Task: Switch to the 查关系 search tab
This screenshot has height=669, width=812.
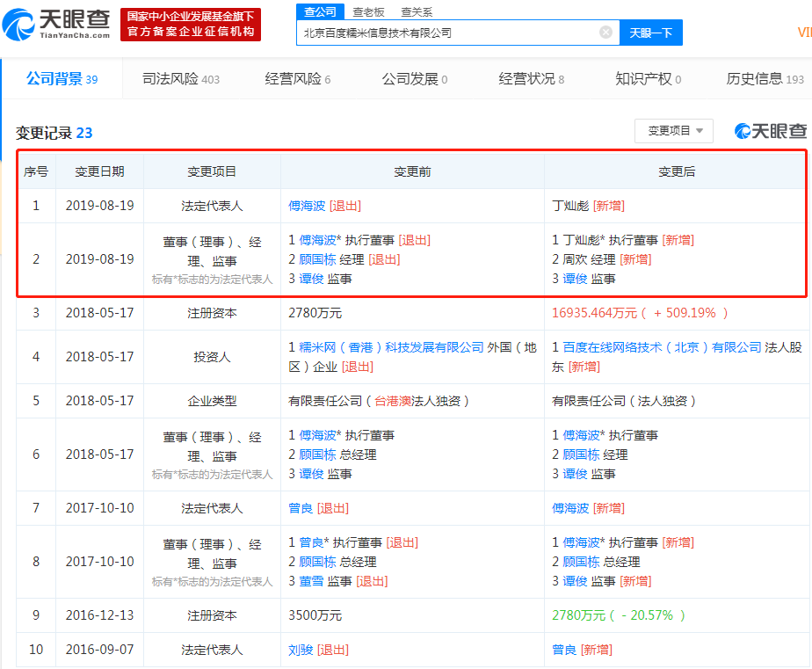Action: 417,12
